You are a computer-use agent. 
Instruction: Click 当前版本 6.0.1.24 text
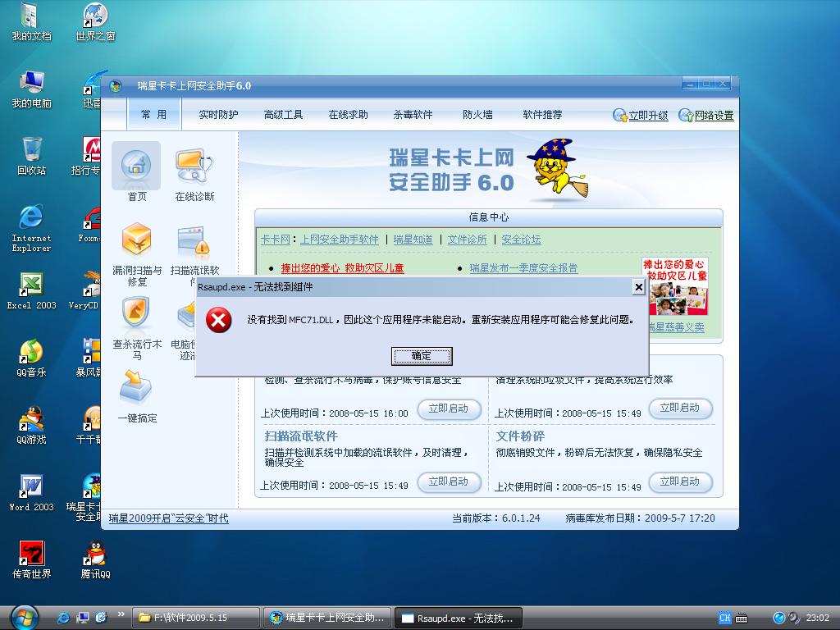pyautogui.click(x=496, y=518)
